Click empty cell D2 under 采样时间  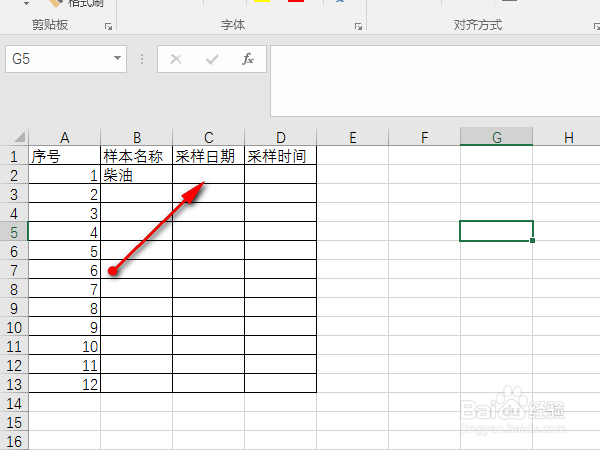(x=280, y=175)
